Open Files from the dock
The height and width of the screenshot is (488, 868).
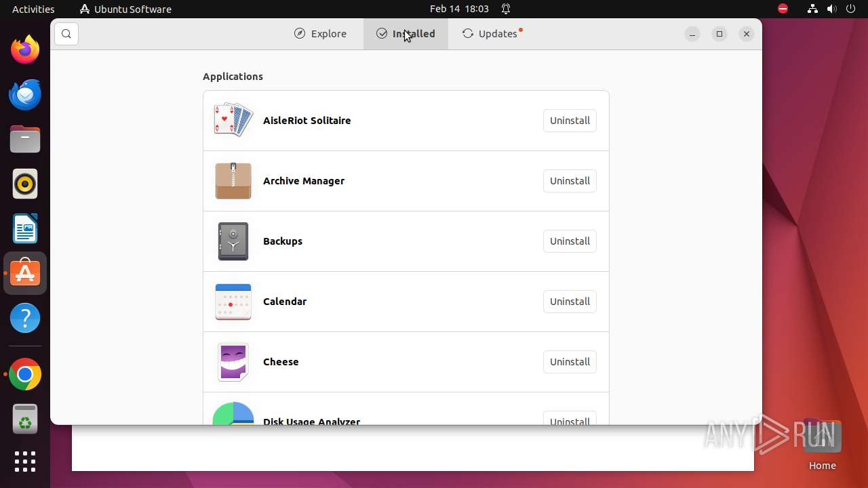pos(25,139)
